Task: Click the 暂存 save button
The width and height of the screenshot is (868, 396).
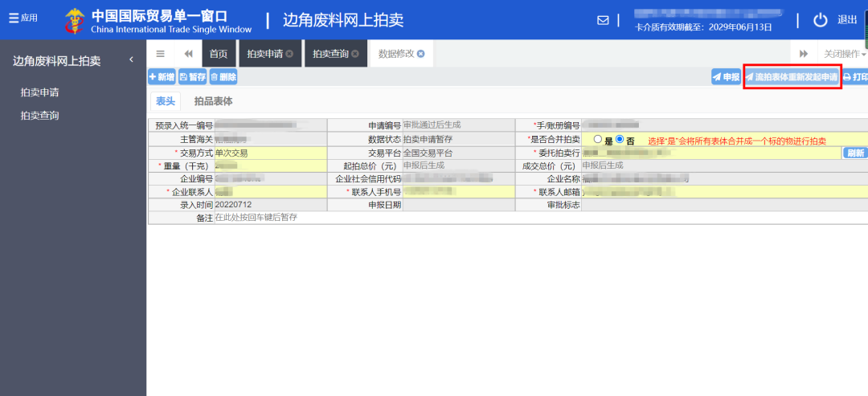Action: 192,77
